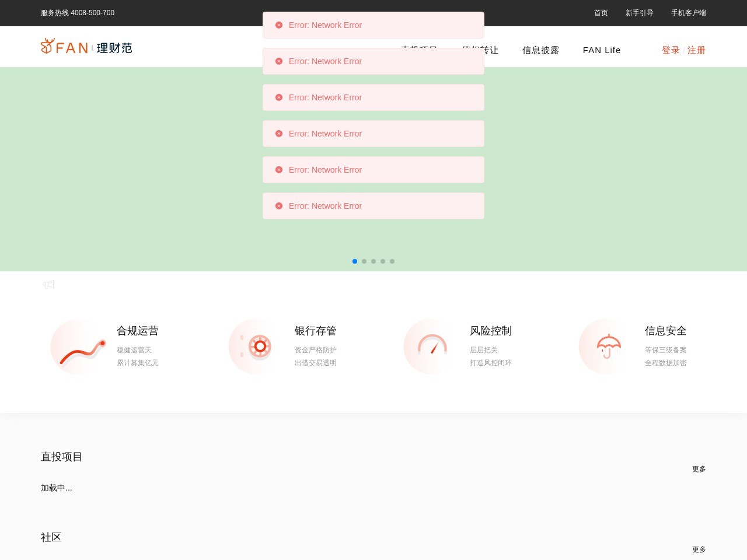Switch to the third carousel slide dot
Image resolution: width=747 pixels, height=560 pixels.
[373, 261]
